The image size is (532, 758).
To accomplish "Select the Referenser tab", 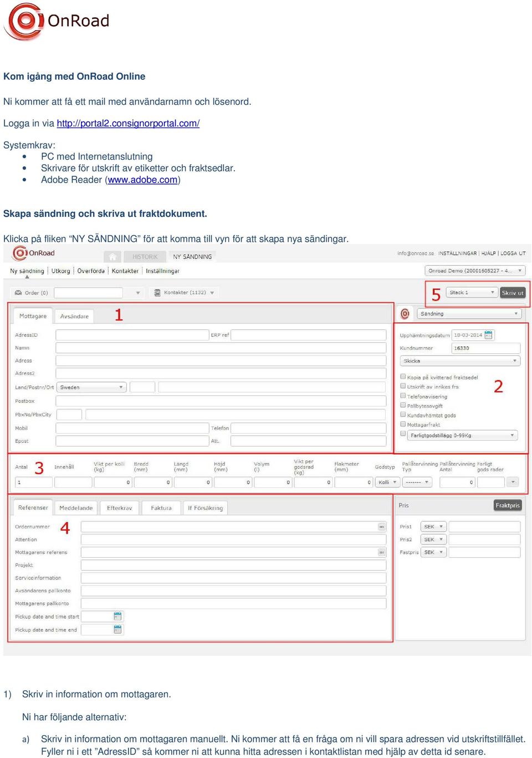I will tap(33, 507).
